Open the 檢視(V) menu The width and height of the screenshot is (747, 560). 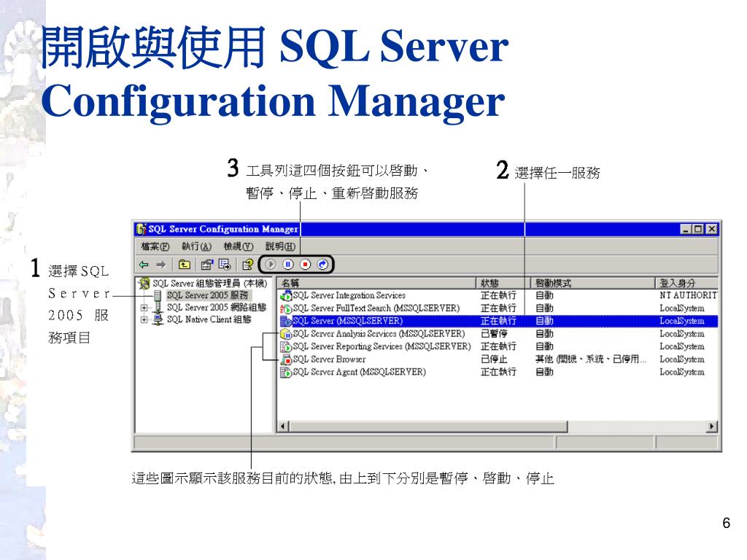[239, 246]
